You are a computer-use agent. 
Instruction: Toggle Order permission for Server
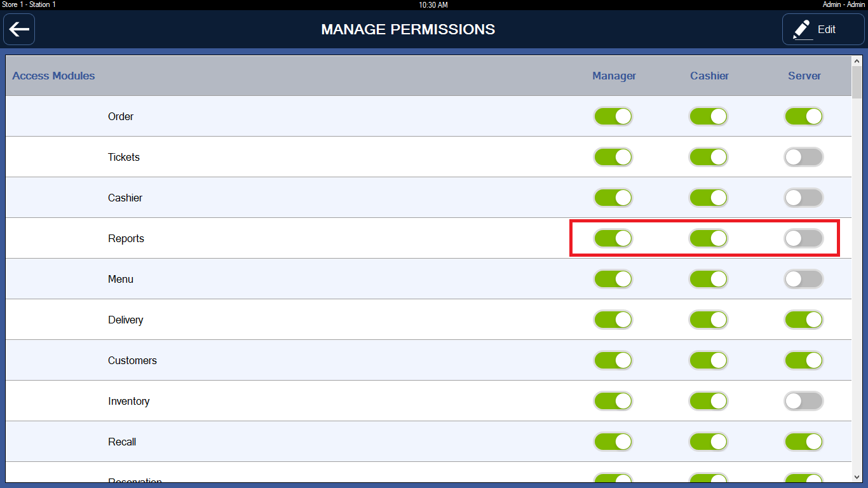click(804, 116)
